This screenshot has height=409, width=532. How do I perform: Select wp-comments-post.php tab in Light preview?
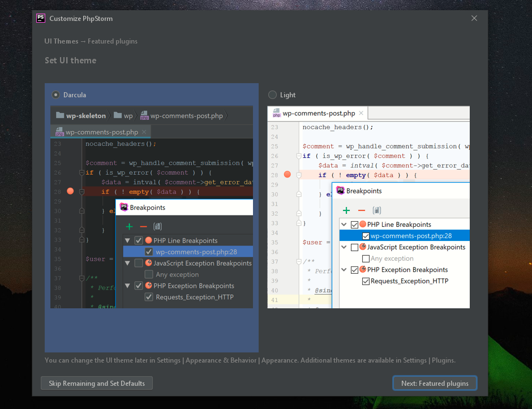318,113
